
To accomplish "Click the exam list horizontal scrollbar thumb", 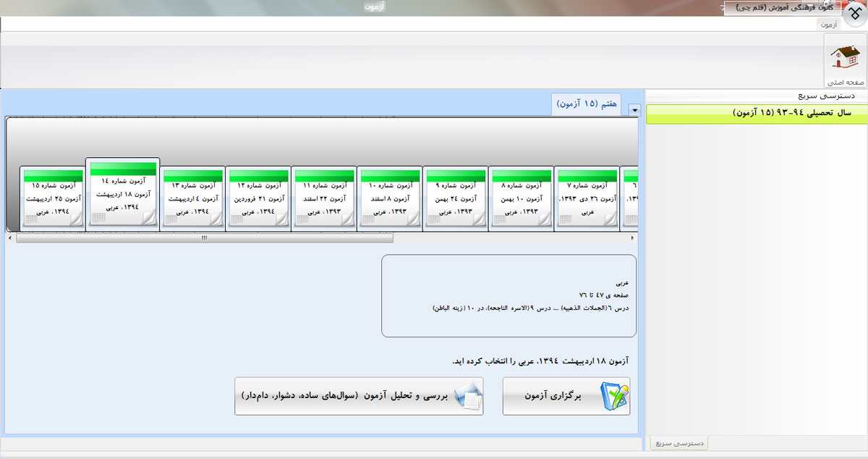I will pyautogui.click(x=205, y=237).
